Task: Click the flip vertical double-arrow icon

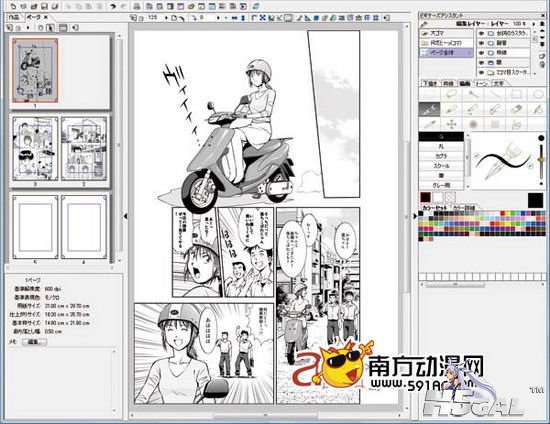Action: coord(243,18)
